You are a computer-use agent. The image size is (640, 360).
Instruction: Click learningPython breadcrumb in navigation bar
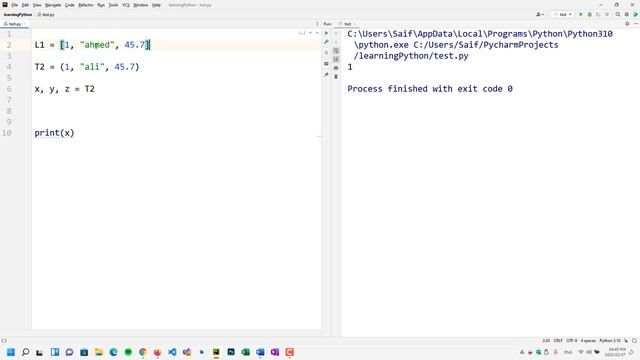click(x=18, y=15)
